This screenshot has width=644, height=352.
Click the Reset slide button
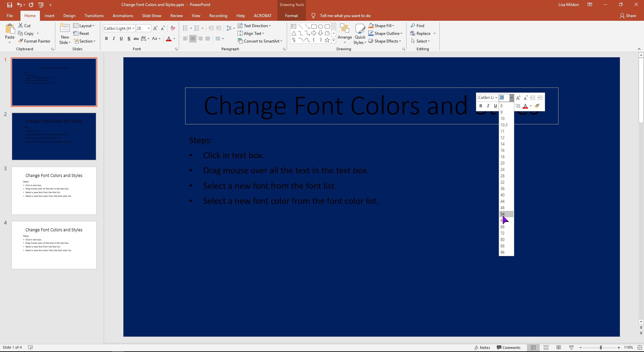tap(81, 33)
